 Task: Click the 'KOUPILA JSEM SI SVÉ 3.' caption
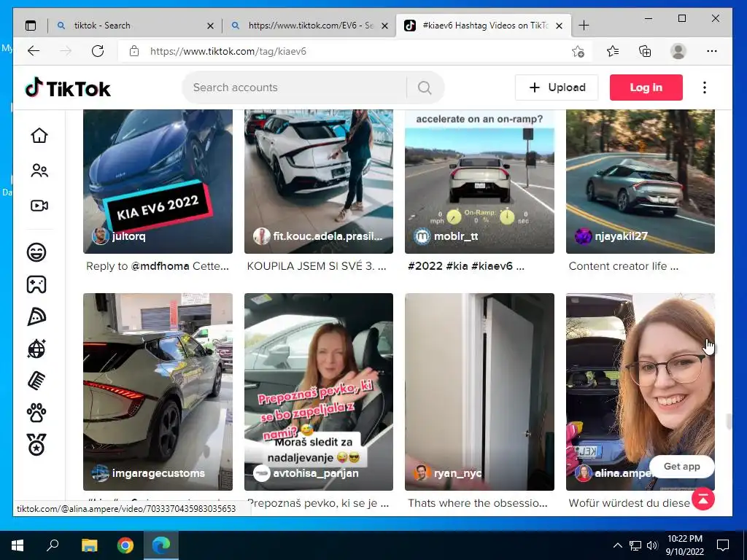pyautogui.click(x=317, y=266)
